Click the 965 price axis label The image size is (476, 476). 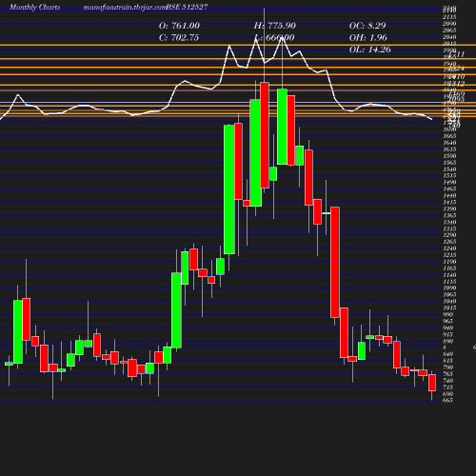tap(447, 321)
